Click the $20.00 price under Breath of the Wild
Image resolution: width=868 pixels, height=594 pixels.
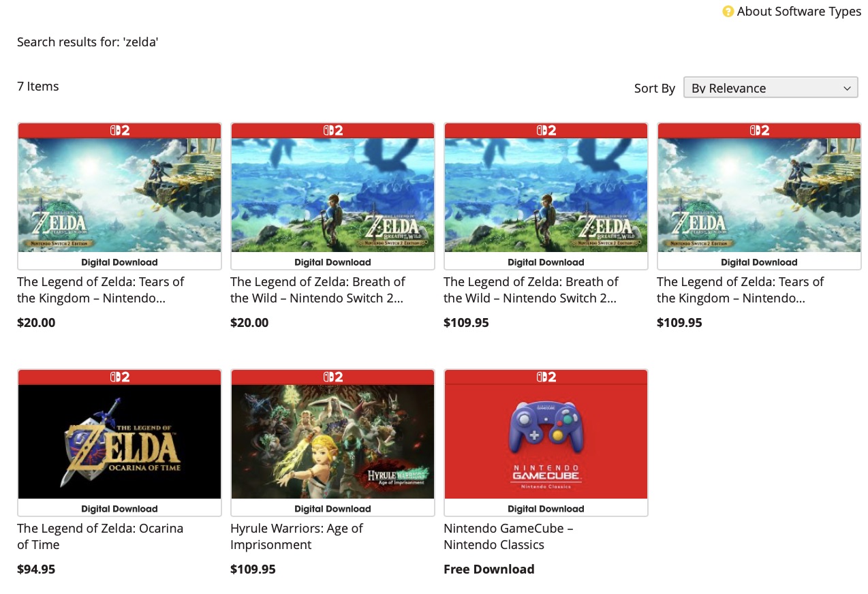point(249,323)
